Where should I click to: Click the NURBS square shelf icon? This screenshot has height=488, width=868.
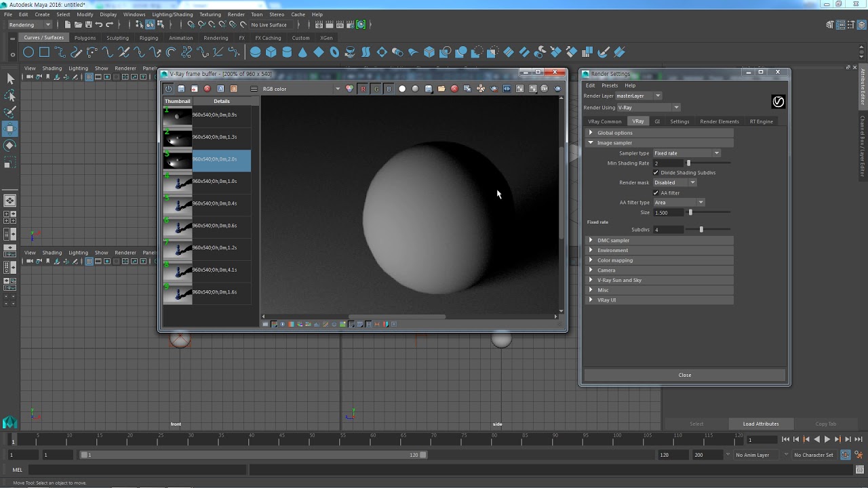pos(44,52)
